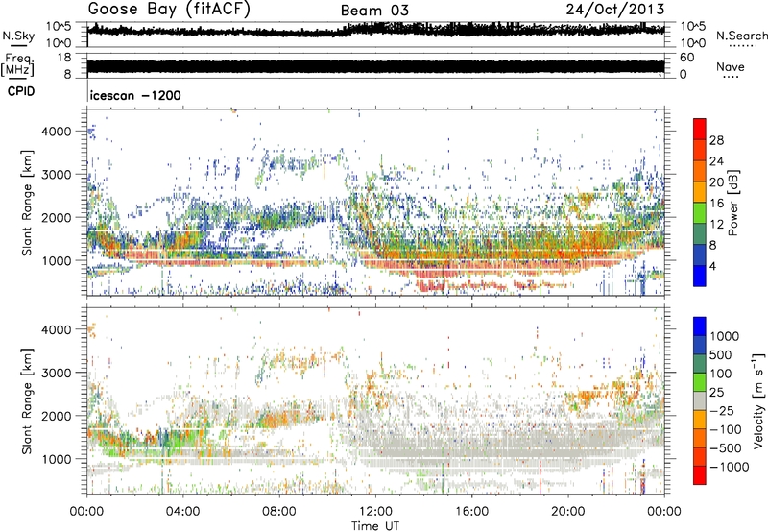Pick light green power swatch between 12 and 16
768x532 pixels.
pyautogui.click(x=700, y=213)
